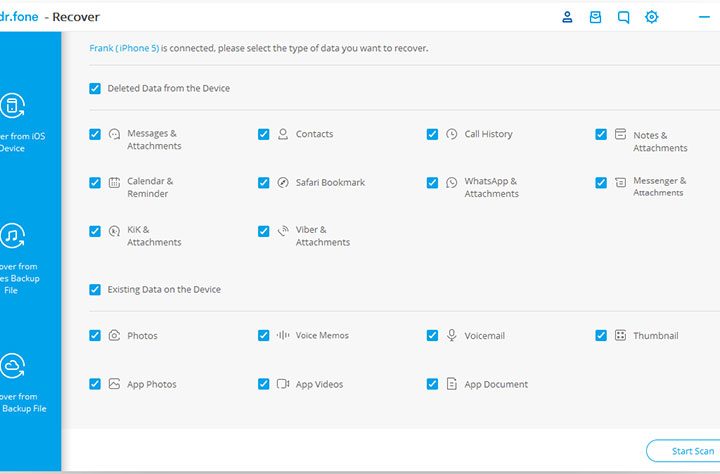Disable the Photos checkbox
The width and height of the screenshot is (720, 474).
tap(95, 335)
